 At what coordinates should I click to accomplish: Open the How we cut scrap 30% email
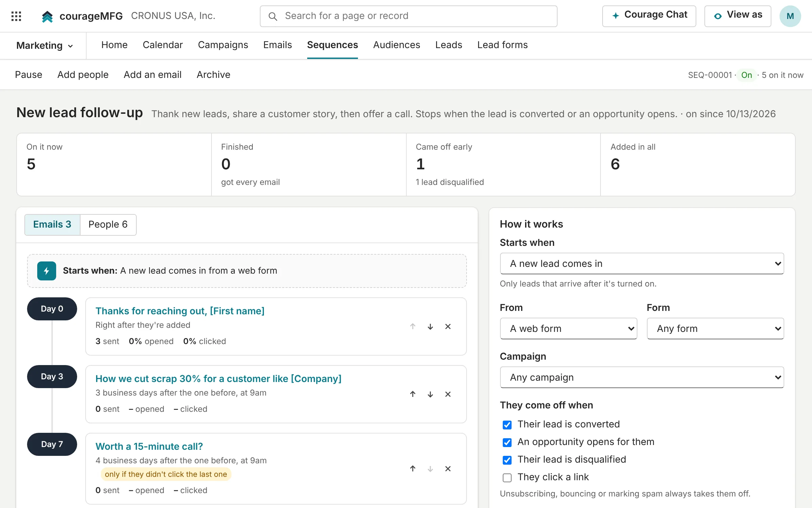tap(219, 379)
